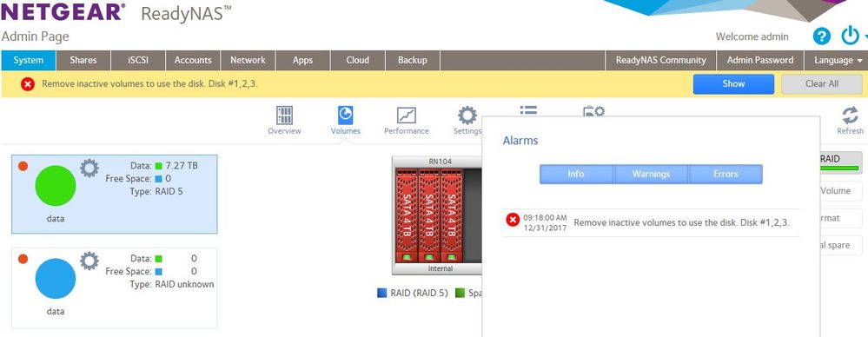Click Admin Password menu item

[760, 60]
